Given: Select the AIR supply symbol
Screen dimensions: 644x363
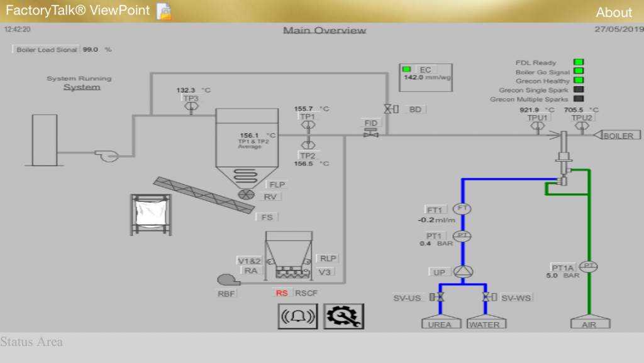Looking at the screenshot, I should pyautogui.click(x=590, y=321).
